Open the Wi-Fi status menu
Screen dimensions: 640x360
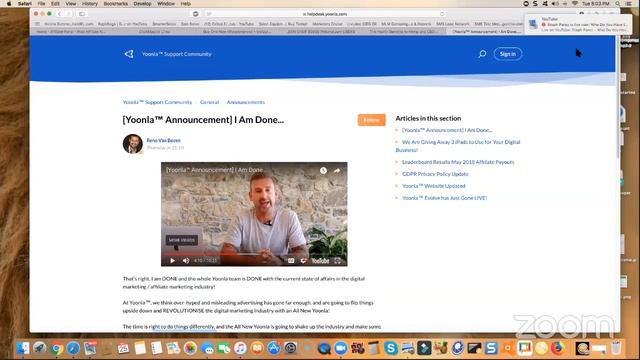click(x=575, y=4)
